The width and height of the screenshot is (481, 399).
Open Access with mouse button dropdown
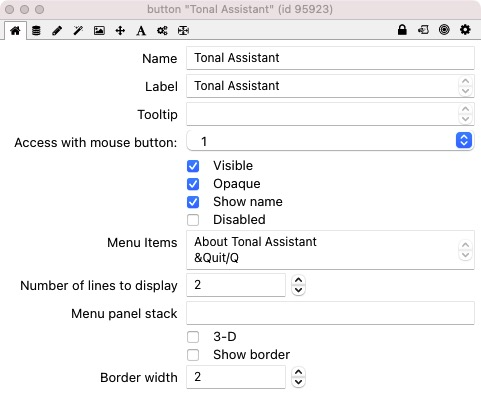[330, 140]
